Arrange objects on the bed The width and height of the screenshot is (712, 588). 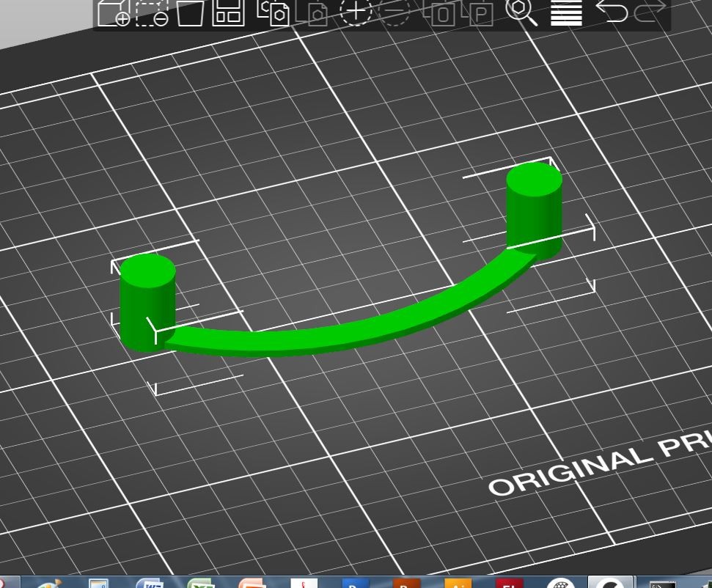point(228,12)
